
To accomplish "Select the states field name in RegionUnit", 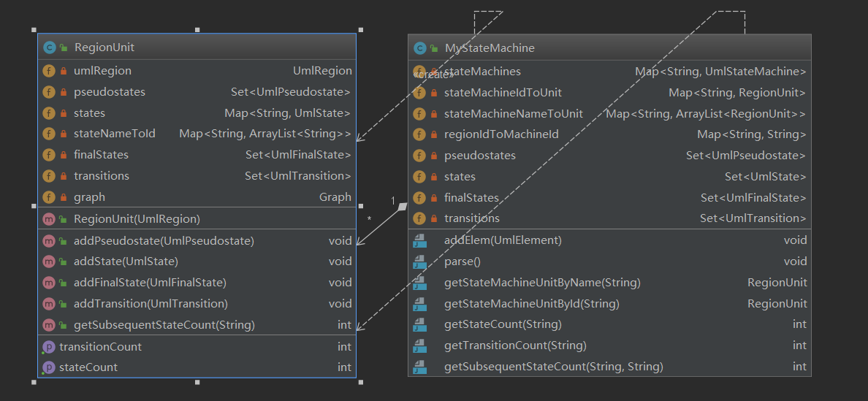I will pyautogui.click(x=89, y=112).
